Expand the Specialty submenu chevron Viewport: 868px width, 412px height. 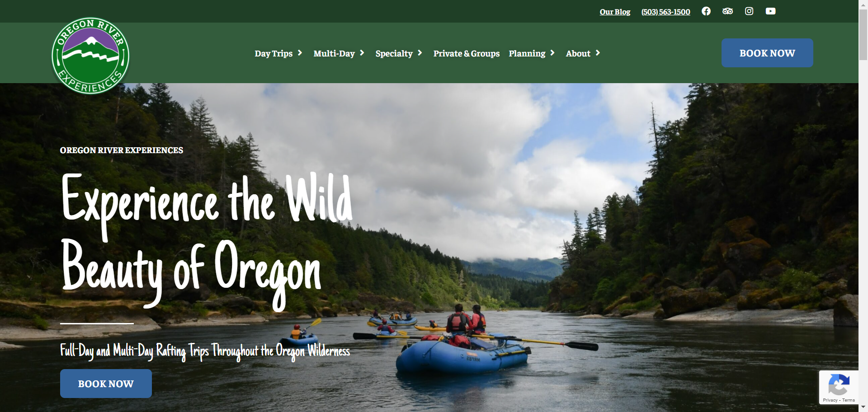420,53
